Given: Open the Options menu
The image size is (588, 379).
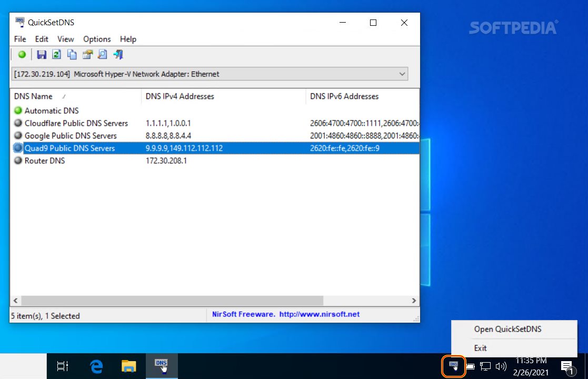Looking at the screenshot, I should point(97,39).
